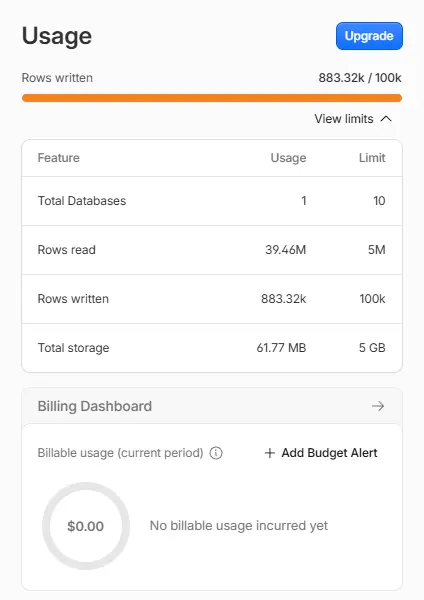Viewport: 424px width, 600px height.
Task: Click No billable usage incurred yet text
Action: click(x=239, y=526)
